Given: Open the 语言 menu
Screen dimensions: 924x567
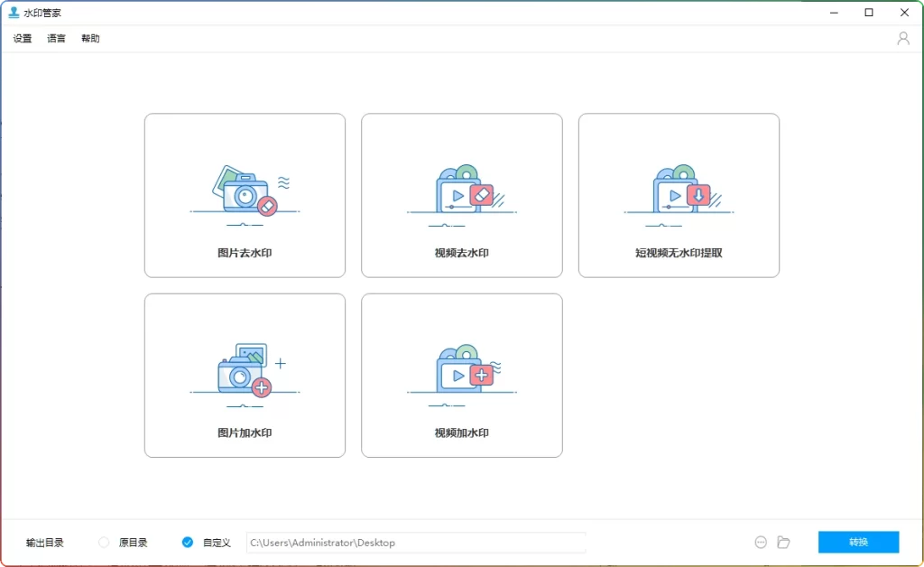Looking at the screenshot, I should point(56,38).
